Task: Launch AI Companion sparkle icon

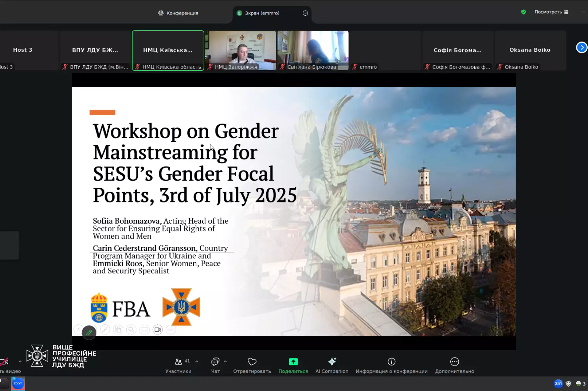Action: pyautogui.click(x=332, y=362)
